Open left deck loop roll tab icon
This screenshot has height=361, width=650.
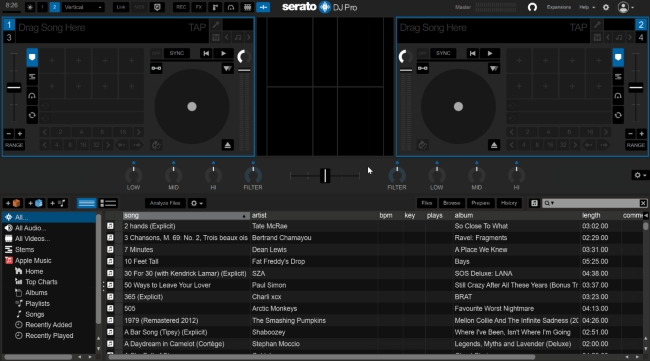click(32, 115)
